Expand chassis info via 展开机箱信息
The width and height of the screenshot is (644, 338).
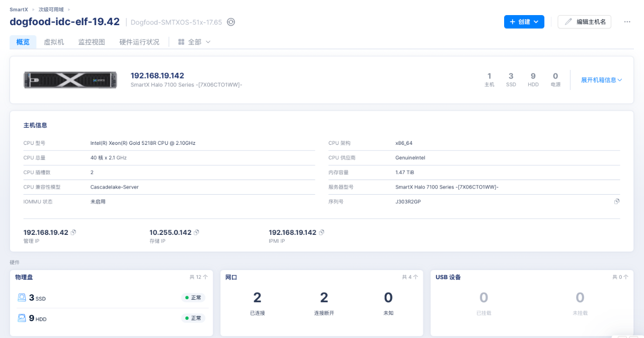[x=601, y=80]
